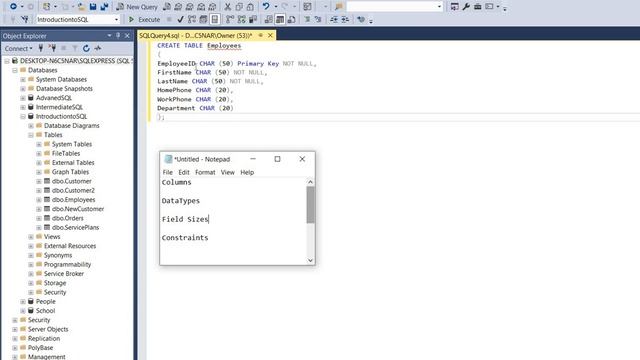Select dbo.ServicePlans table in tree
The height and width of the screenshot is (360, 640).
point(75,227)
